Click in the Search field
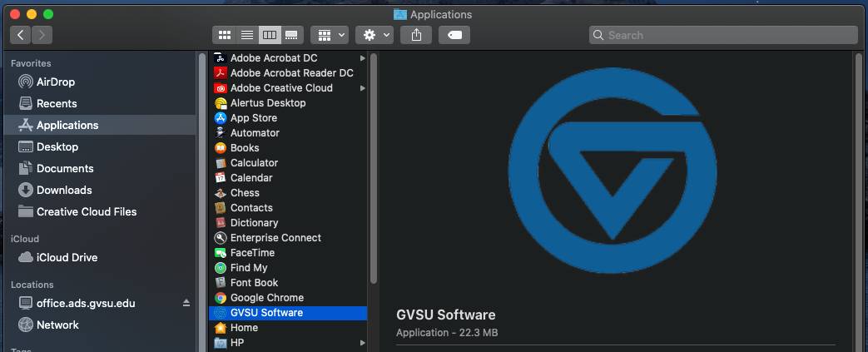This screenshot has width=868, height=352. coord(722,35)
